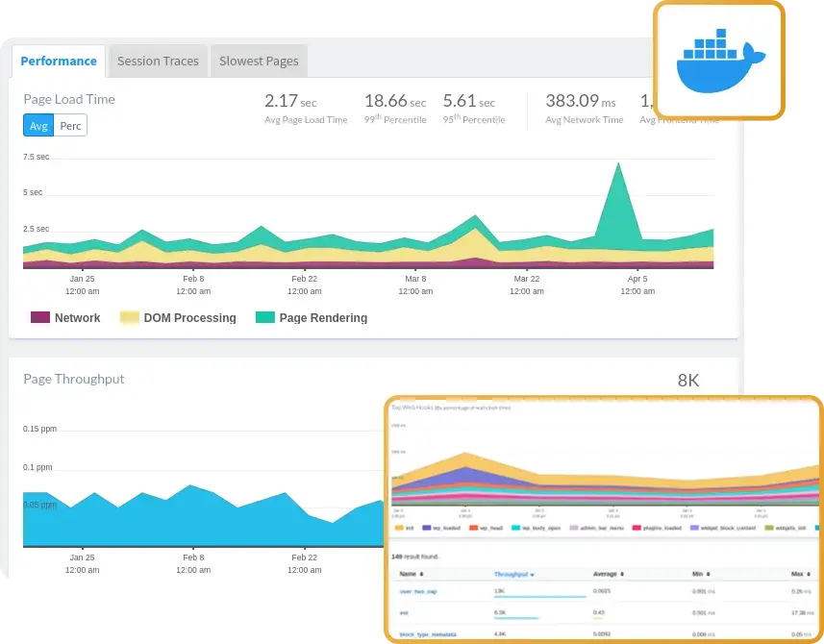The image size is (824, 644).
Task: Open the block_type_metadata hook link
Action: (428, 634)
